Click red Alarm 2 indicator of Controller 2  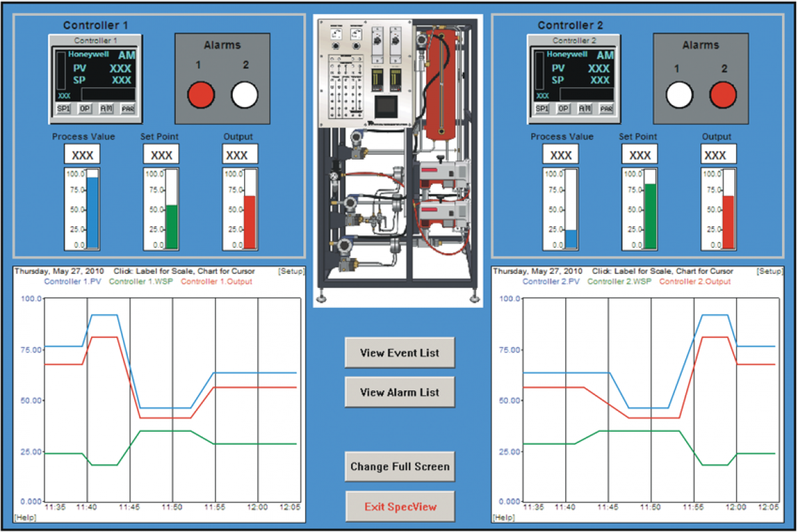[723, 94]
